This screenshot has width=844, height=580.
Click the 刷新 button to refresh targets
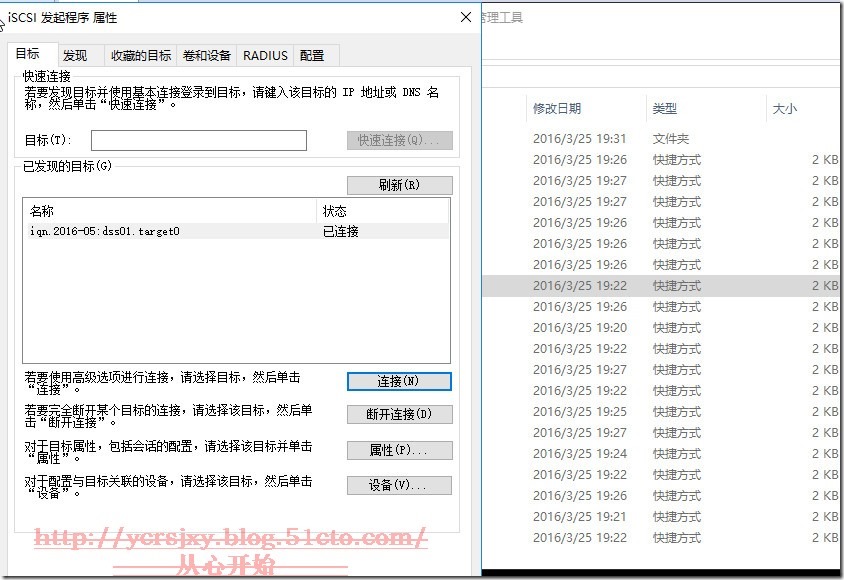point(399,185)
